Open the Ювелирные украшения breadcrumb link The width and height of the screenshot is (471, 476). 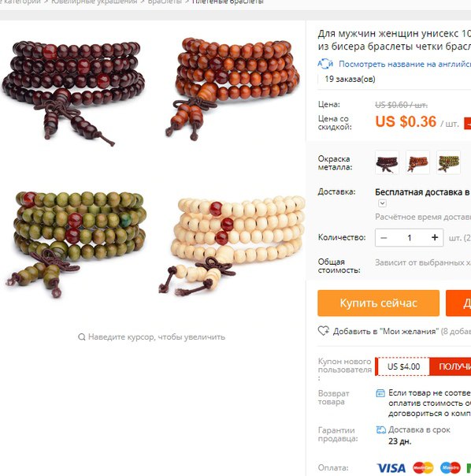[x=94, y=2]
